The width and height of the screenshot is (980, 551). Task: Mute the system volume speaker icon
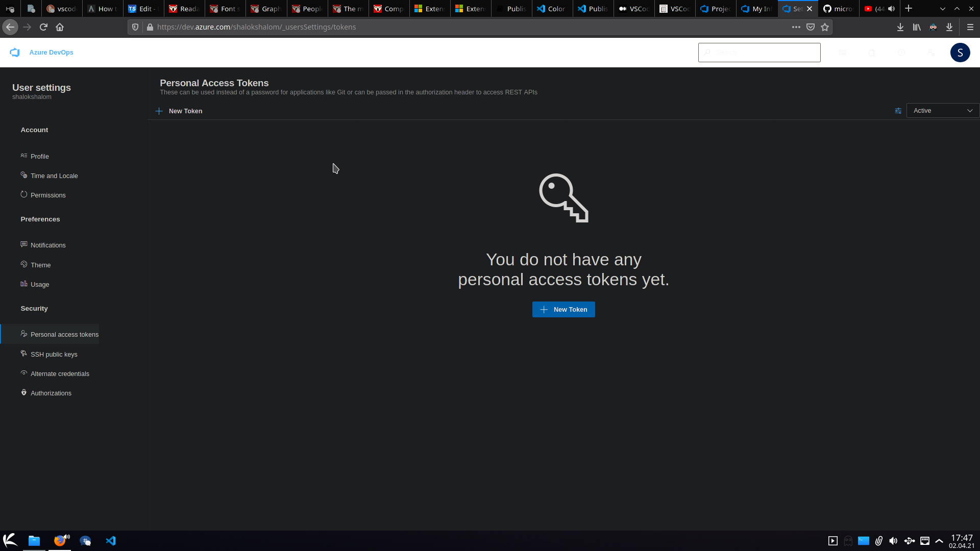coord(894,541)
